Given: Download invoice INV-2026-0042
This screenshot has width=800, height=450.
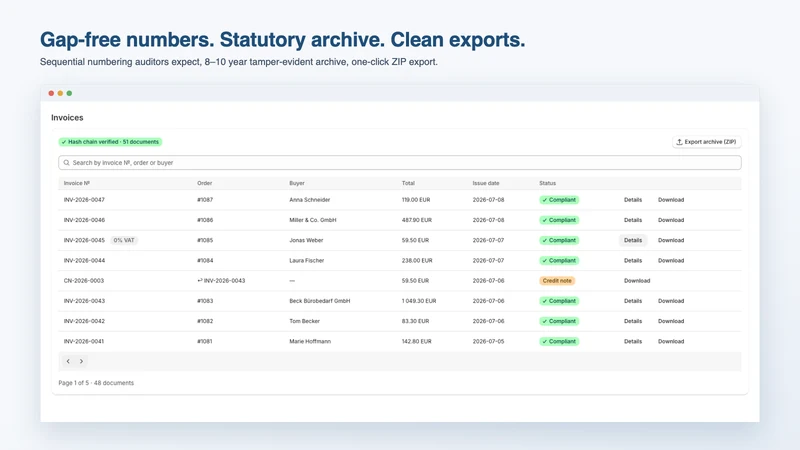Looking at the screenshot, I should (671, 321).
